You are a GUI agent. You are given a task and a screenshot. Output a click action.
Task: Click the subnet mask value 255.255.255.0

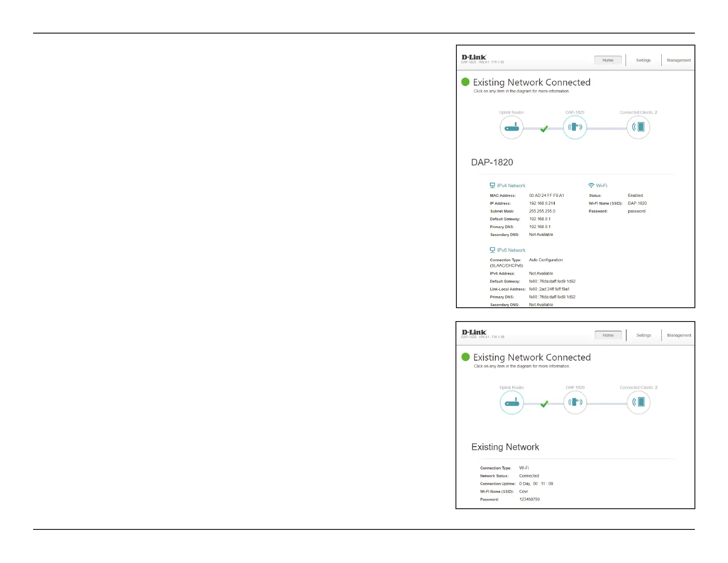[542, 211]
